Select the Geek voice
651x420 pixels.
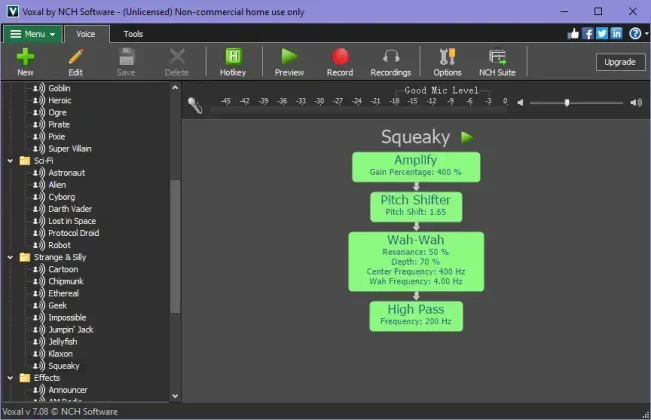(x=57, y=306)
